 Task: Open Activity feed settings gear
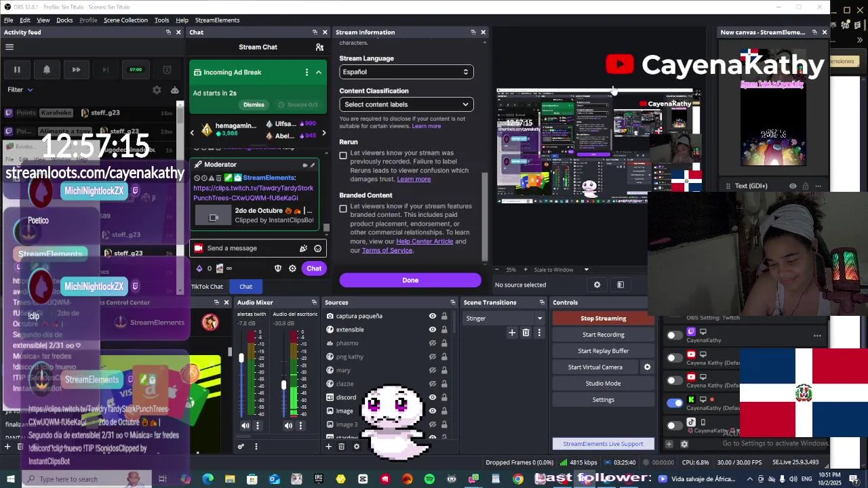point(157,89)
